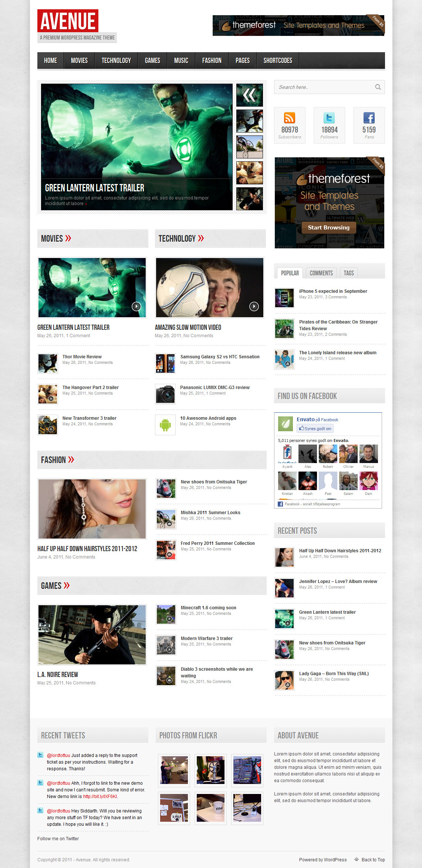Click the Facebook like 'Synes godt om' button

[315, 428]
